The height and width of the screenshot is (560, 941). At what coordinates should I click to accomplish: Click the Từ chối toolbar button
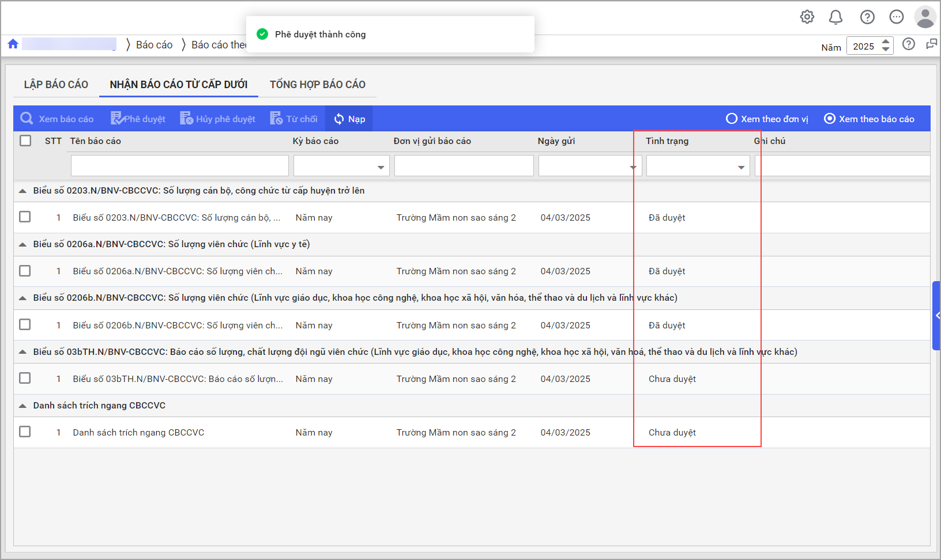tap(293, 119)
